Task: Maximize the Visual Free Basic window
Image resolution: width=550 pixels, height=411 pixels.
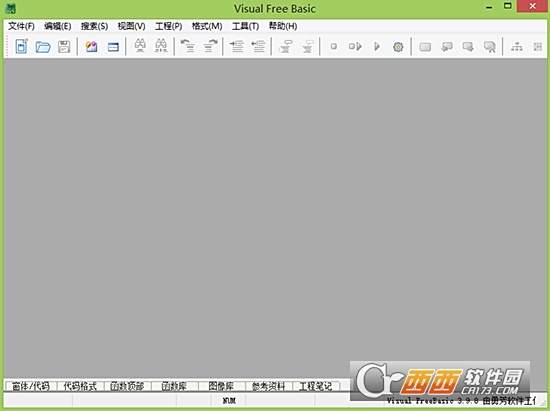Action: 508,6
